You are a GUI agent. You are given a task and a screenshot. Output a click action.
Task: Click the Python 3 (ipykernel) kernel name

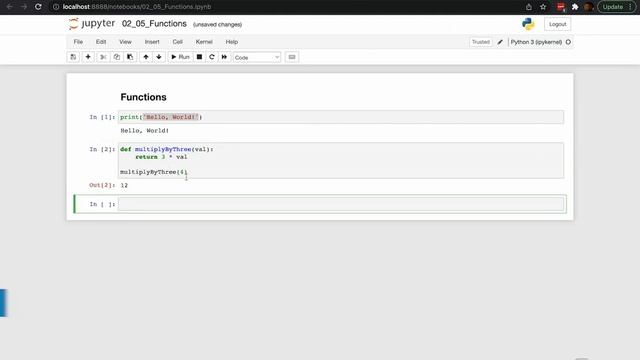pyautogui.click(x=536, y=42)
